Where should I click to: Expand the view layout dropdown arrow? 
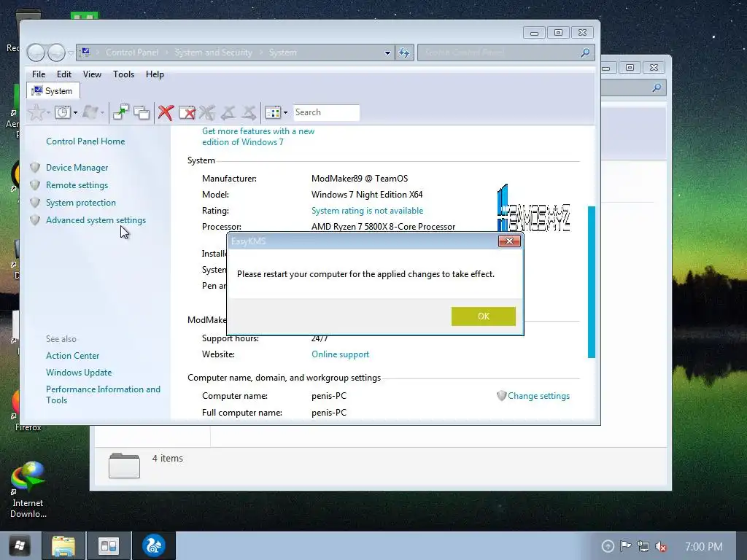[285, 113]
